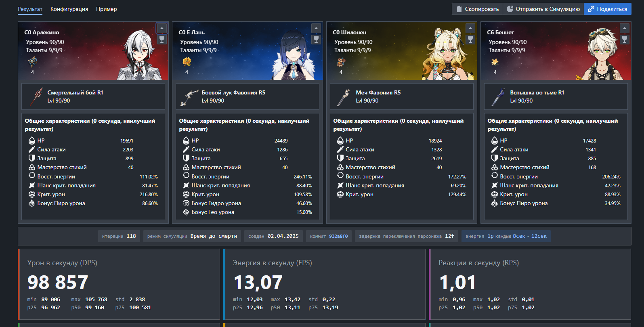
Task: Collapse the Шилонен character card
Action: (470, 28)
